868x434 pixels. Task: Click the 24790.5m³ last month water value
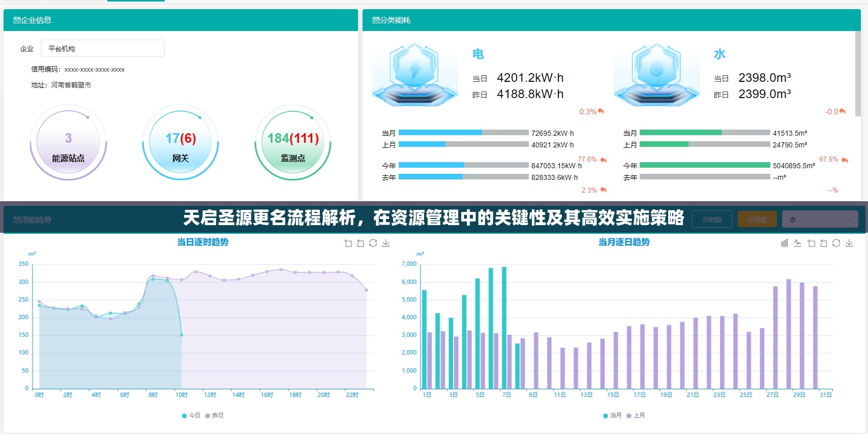click(x=790, y=145)
